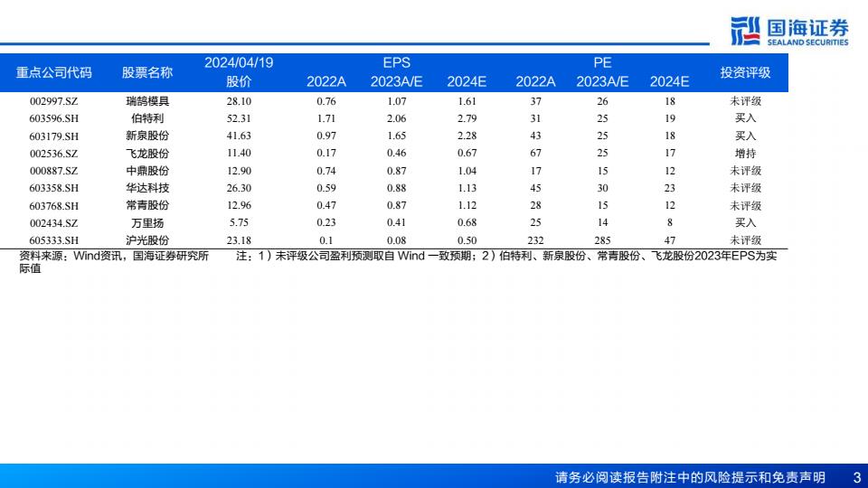Select the 沪光股份 2023 PE value 285

pos(602,240)
